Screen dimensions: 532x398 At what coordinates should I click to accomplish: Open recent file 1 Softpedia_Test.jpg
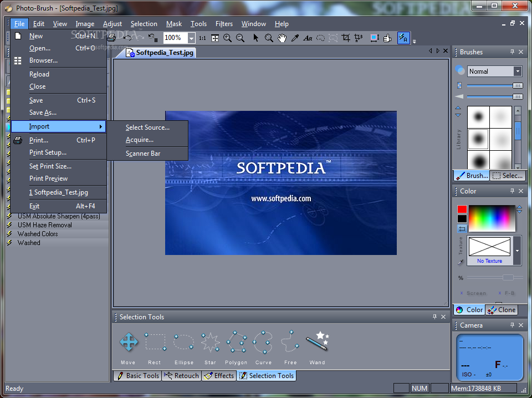(58, 192)
